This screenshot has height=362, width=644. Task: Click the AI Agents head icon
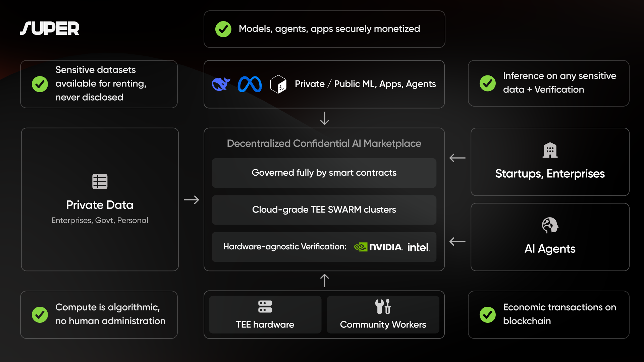550,225
